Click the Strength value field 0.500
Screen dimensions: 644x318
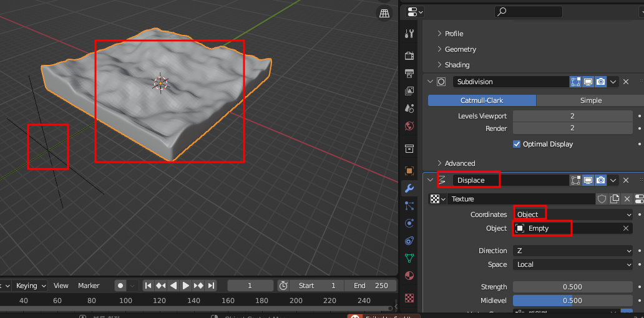pos(572,287)
